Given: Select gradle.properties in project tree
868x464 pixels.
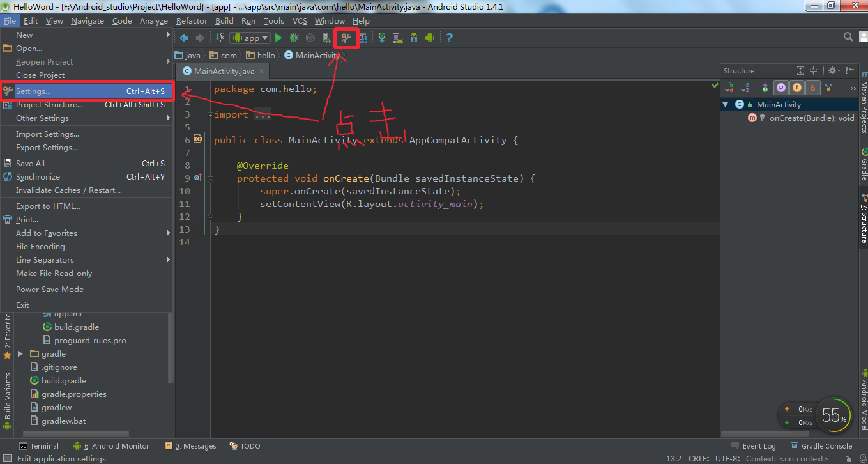Looking at the screenshot, I should click(68, 394).
